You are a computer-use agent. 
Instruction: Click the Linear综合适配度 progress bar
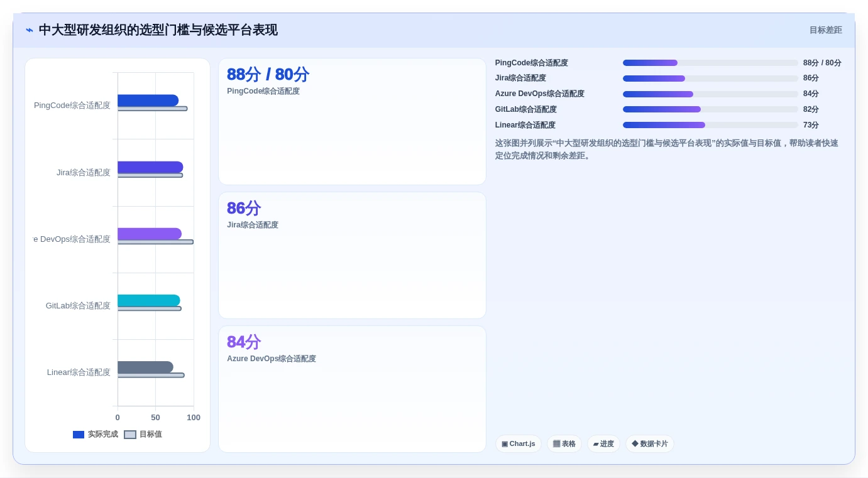point(710,125)
